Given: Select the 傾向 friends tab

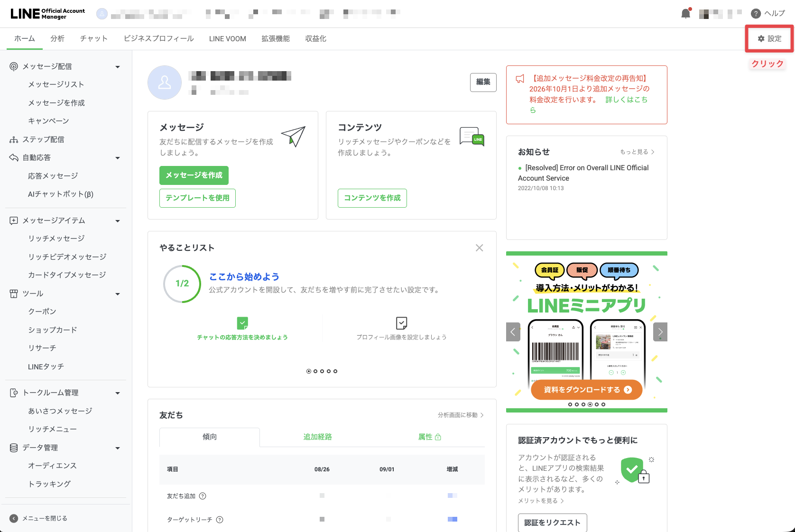Looking at the screenshot, I should [x=210, y=437].
